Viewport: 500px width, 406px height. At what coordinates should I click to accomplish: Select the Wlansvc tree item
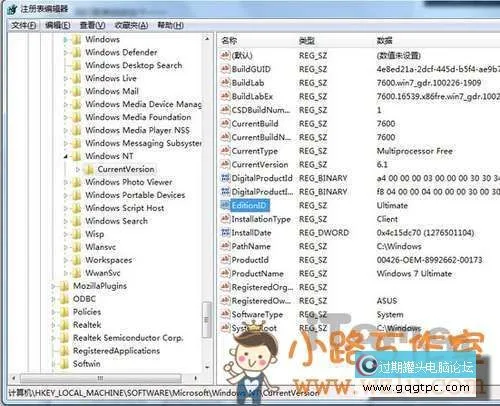(x=101, y=247)
